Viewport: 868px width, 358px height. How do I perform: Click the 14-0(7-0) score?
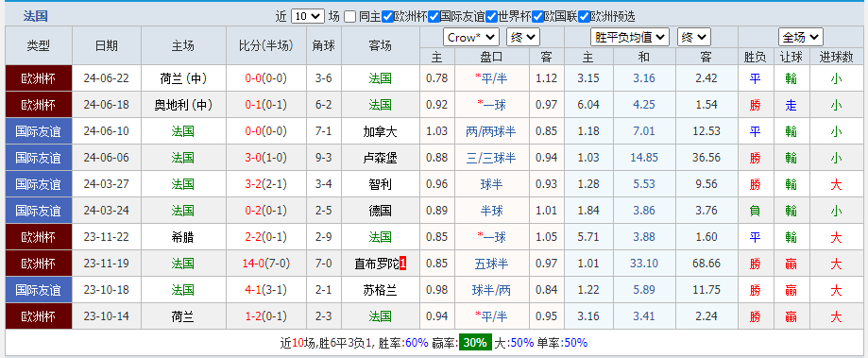[x=266, y=264]
